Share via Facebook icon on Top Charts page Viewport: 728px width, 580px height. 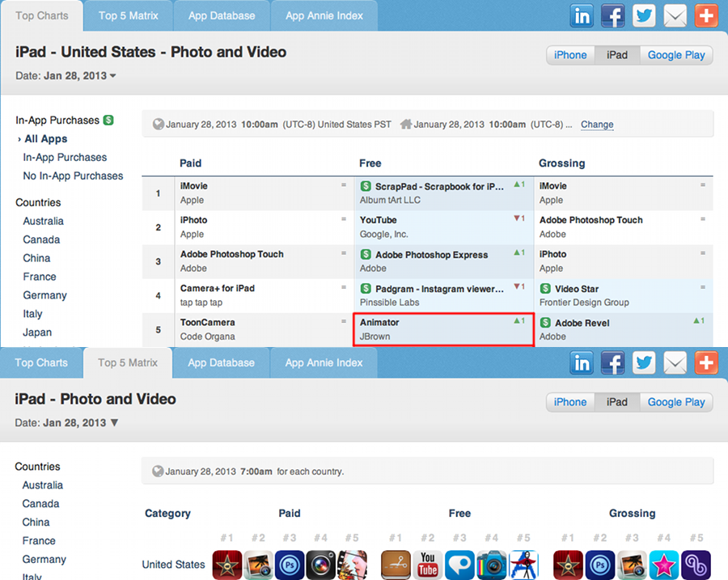click(613, 16)
